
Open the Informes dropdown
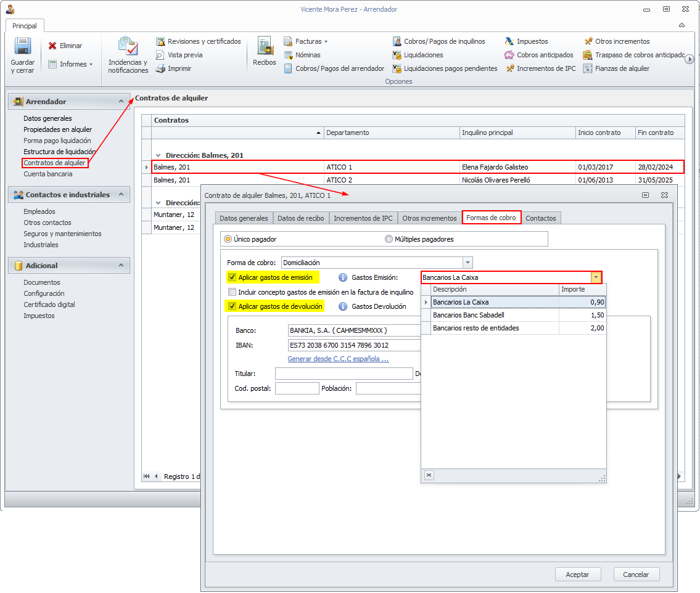(x=70, y=64)
